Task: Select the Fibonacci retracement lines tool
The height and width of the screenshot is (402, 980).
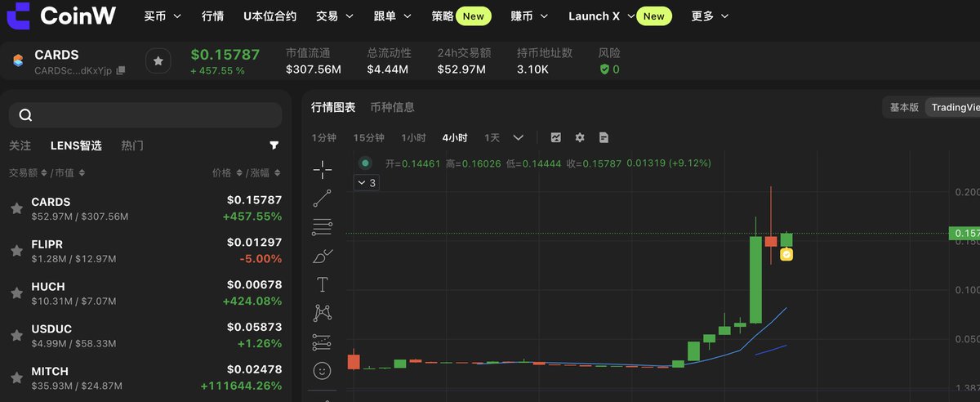Action: pyautogui.click(x=323, y=227)
